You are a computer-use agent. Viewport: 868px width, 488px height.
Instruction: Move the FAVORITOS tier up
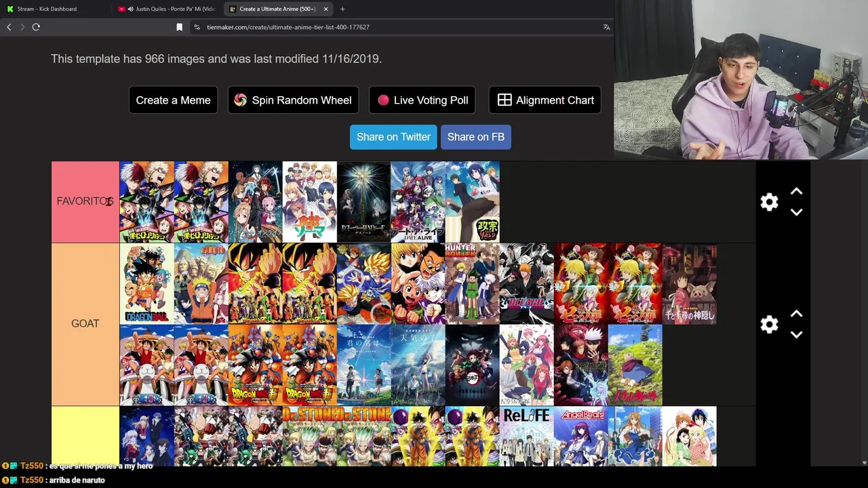pos(797,192)
